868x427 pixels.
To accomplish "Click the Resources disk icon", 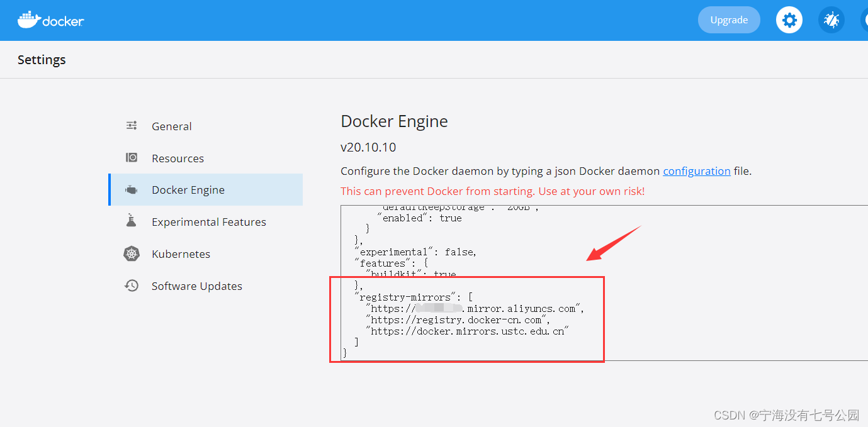I will [132, 158].
